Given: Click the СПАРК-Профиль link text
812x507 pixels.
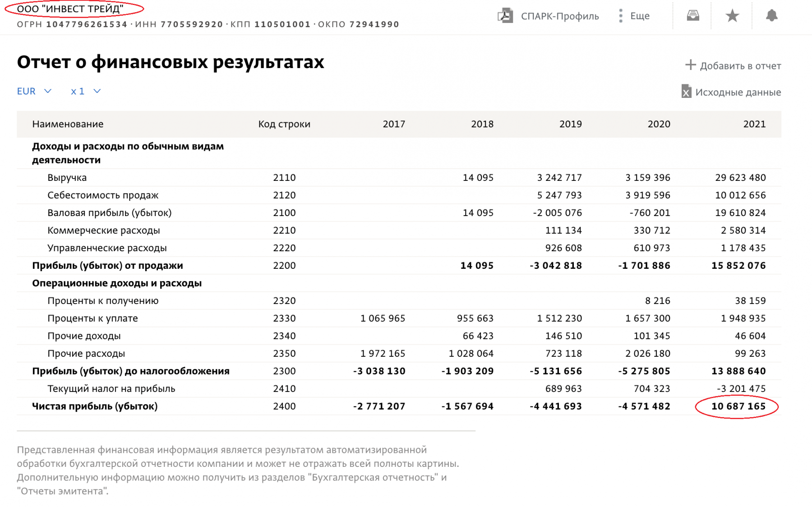Looking at the screenshot, I should [560, 16].
